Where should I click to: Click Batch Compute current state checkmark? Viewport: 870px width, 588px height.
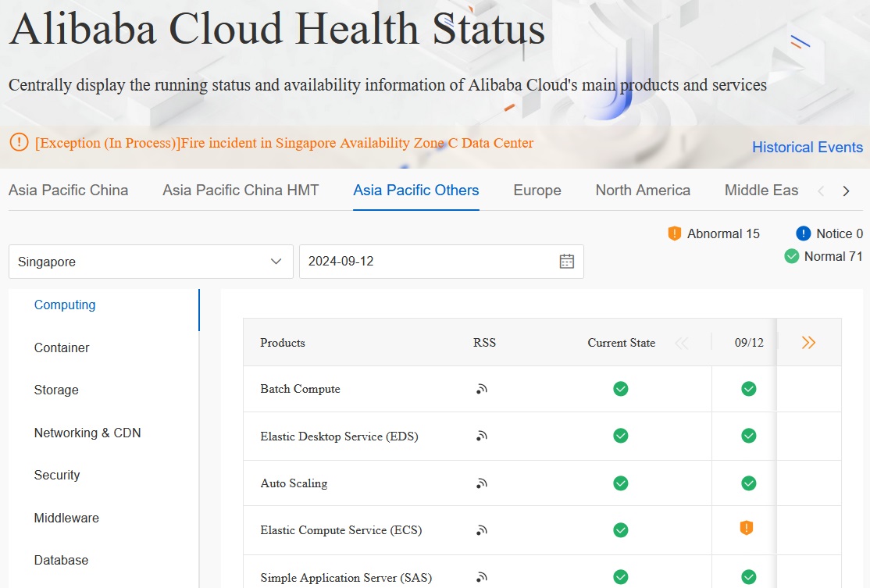621,389
